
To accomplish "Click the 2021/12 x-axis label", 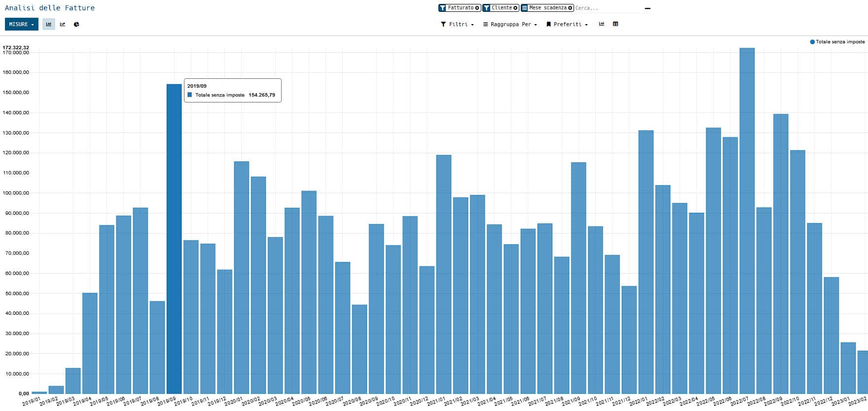I will pyautogui.click(x=621, y=402).
